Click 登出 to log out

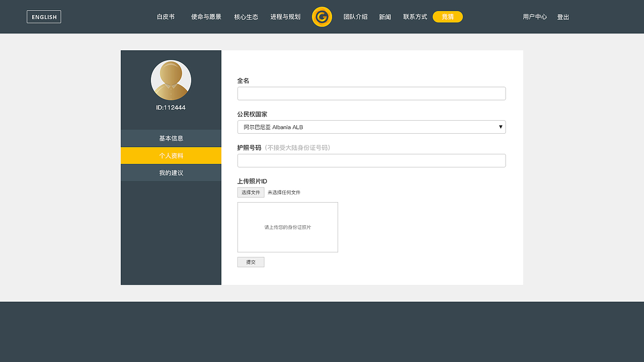[x=563, y=17]
